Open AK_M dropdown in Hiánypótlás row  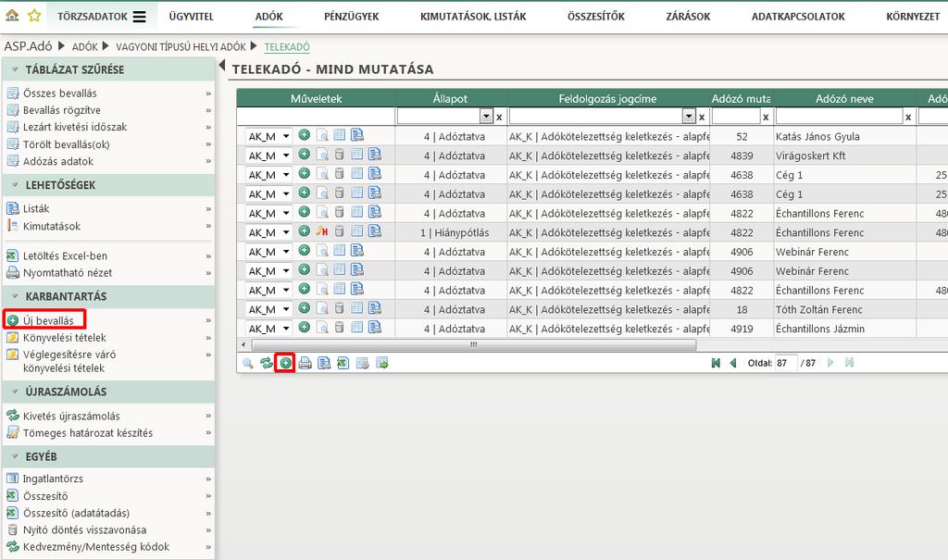tap(269, 232)
